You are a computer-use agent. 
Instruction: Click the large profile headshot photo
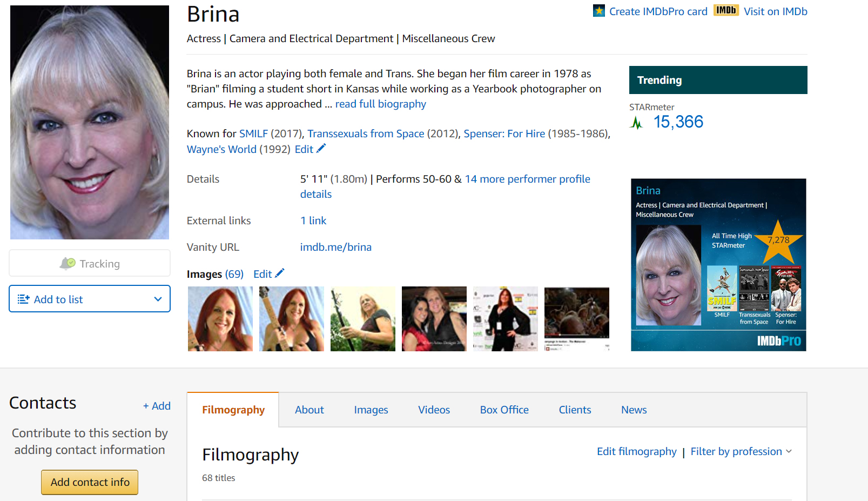90,123
